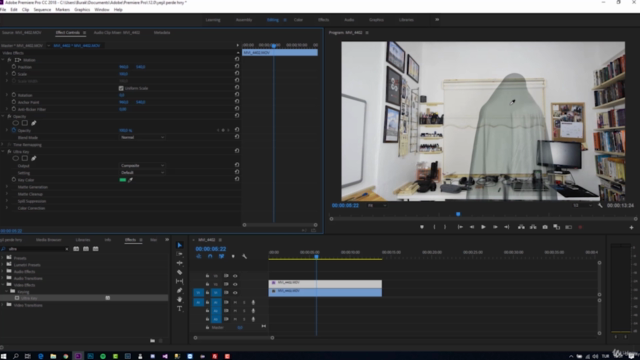The image size is (640, 360).
Task: Click New Bin icon in Effects panel
Action: pos(152,340)
